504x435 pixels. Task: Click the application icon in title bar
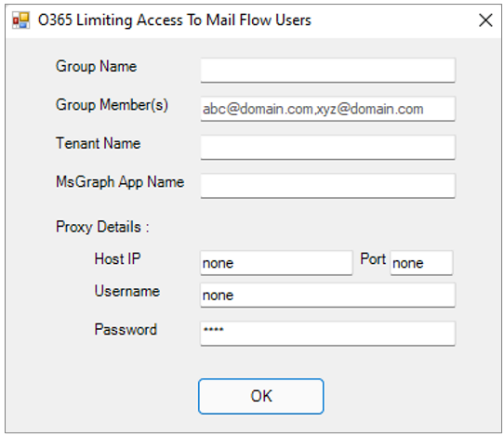(x=20, y=20)
